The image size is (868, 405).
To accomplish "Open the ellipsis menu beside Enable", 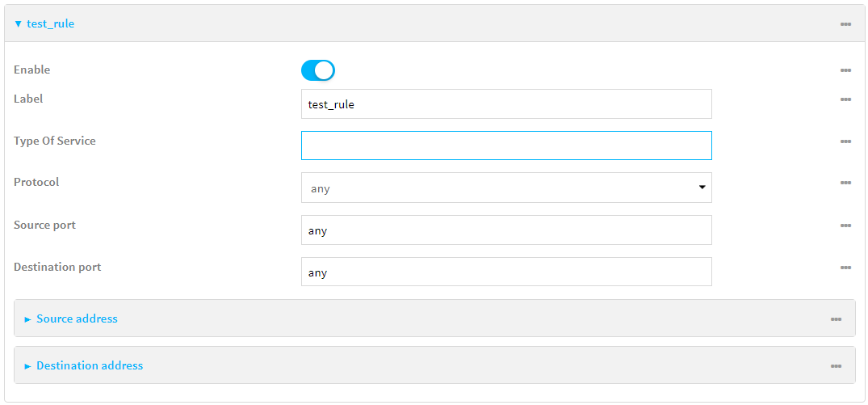I will click(x=845, y=70).
